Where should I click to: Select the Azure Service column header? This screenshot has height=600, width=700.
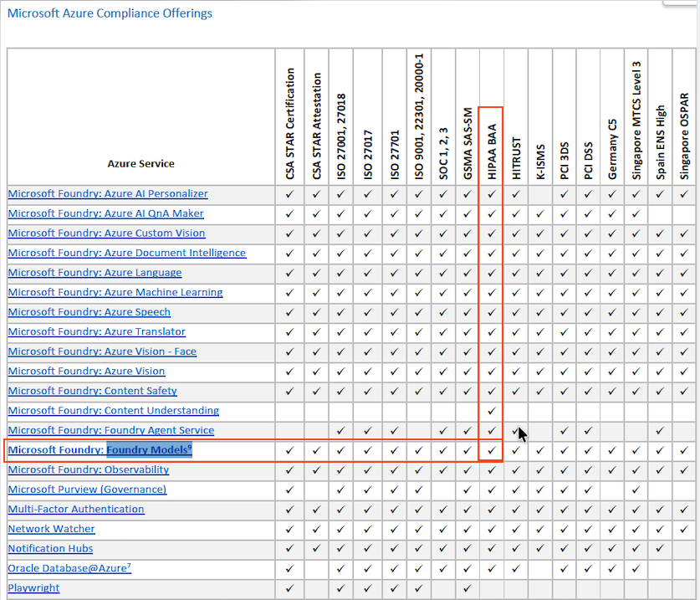(141, 163)
